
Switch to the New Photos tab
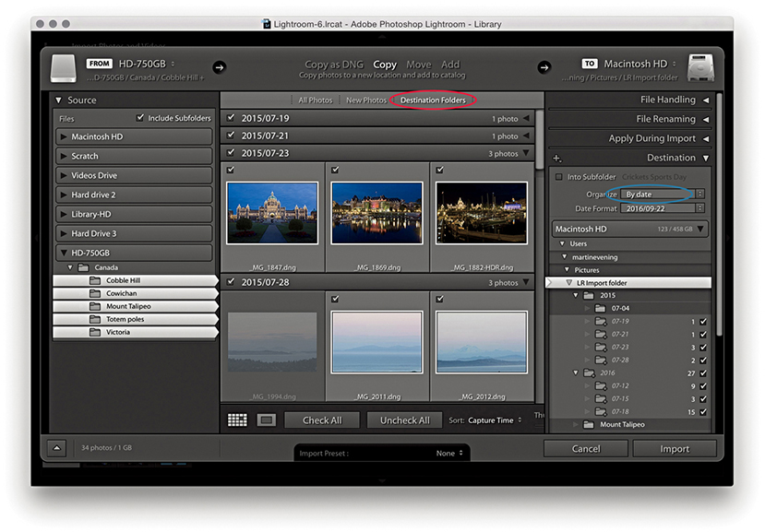click(366, 100)
